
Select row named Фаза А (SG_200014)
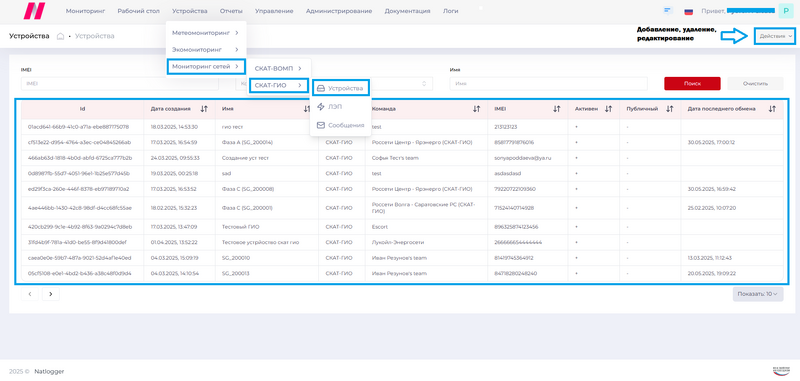point(402,142)
